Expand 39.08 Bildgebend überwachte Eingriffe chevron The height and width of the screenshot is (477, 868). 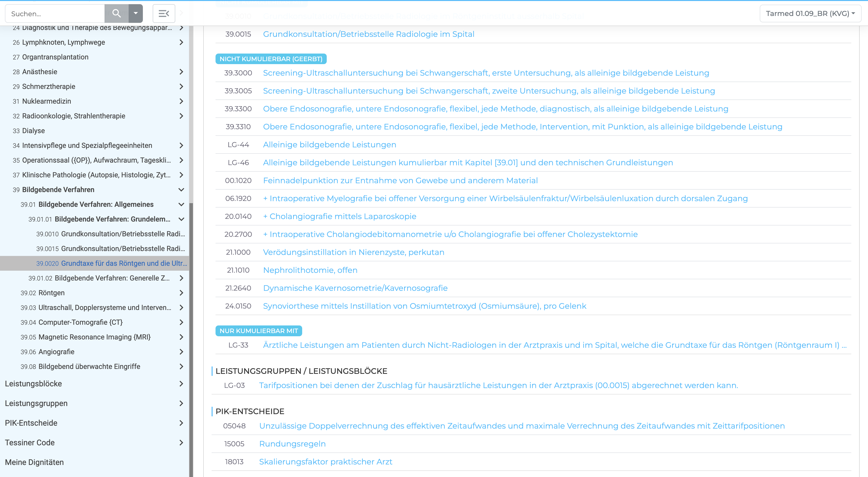(x=181, y=366)
